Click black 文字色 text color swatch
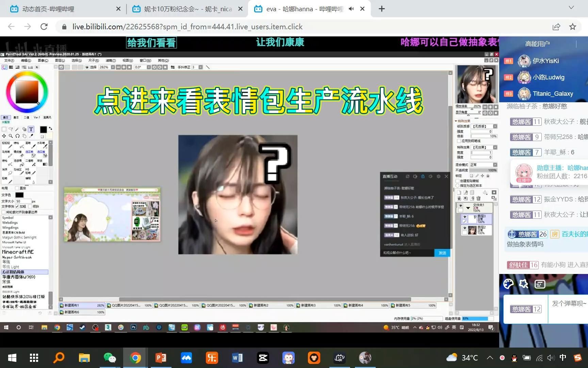 coord(19,195)
